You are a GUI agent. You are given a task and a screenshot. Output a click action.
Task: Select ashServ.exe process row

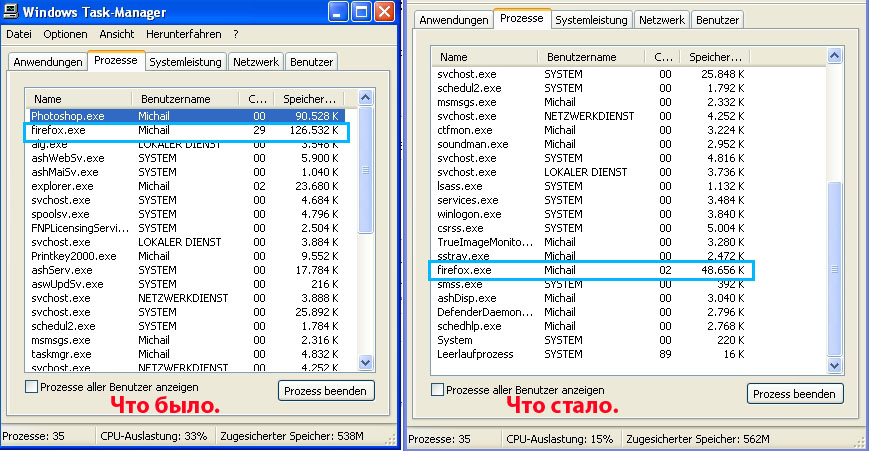186,270
